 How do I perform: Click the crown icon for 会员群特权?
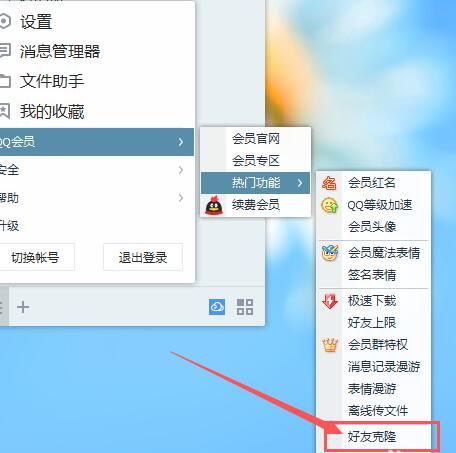click(x=330, y=345)
